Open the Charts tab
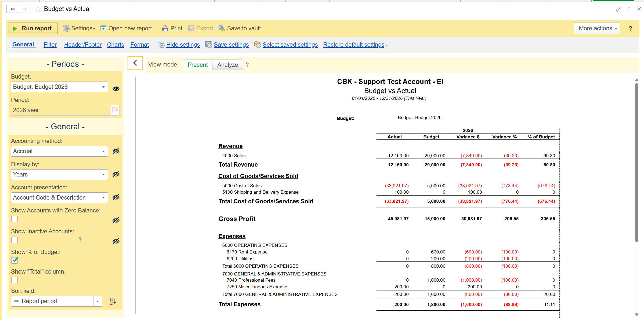 pyautogui.click(x=115, y=45)
